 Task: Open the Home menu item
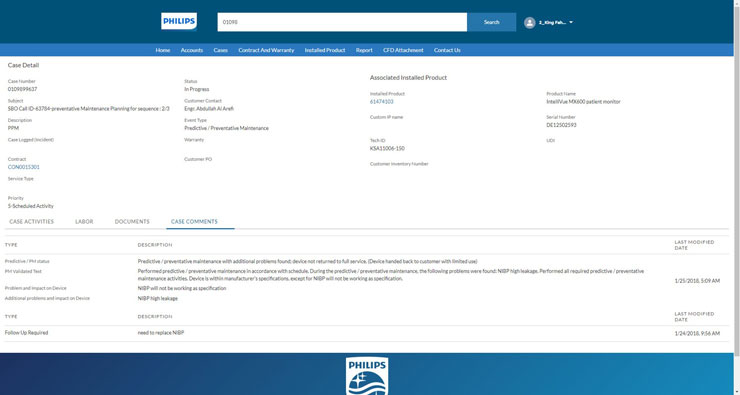click(x=163, y=50)
